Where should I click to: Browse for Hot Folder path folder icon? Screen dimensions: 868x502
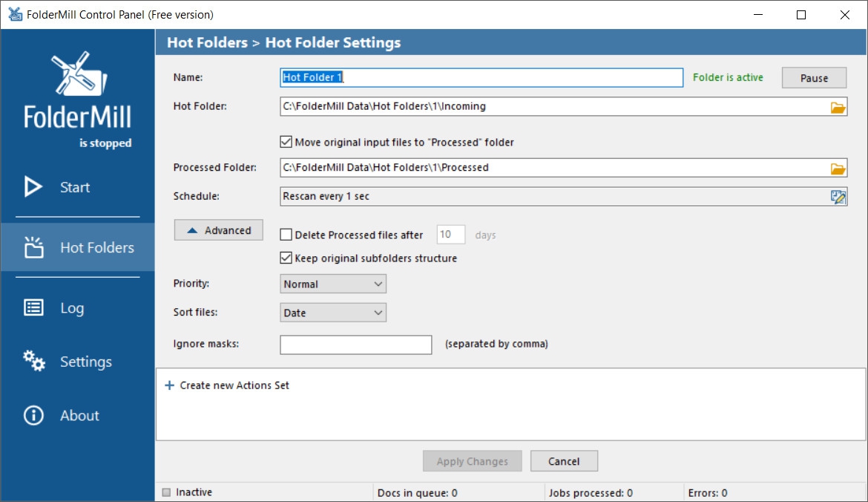(x=838, y=107)
